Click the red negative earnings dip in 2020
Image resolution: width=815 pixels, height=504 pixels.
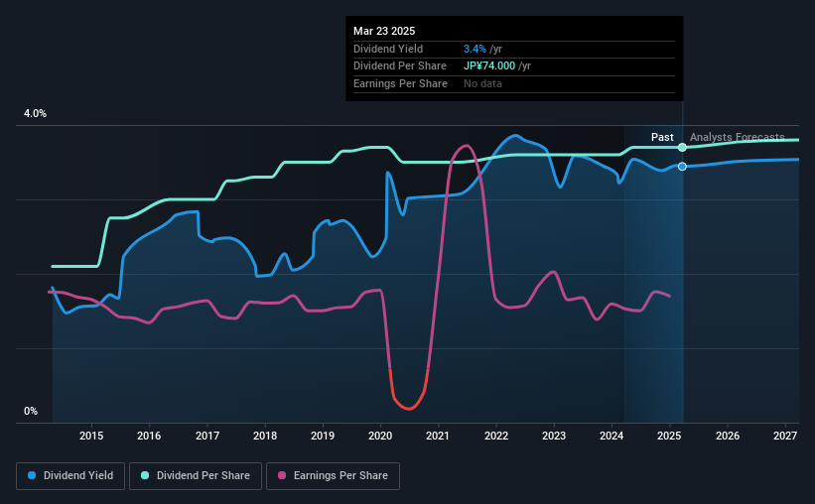coord(409,409)
